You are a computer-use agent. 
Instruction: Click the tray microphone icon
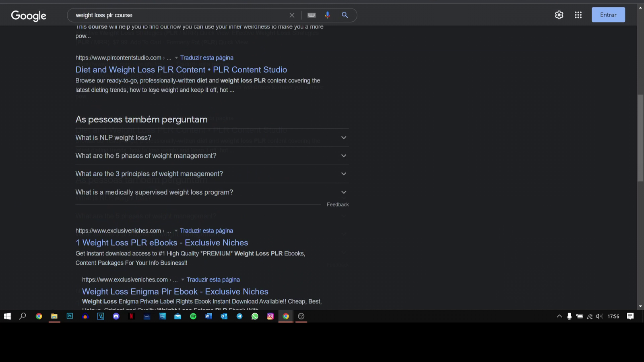[569, 316]
